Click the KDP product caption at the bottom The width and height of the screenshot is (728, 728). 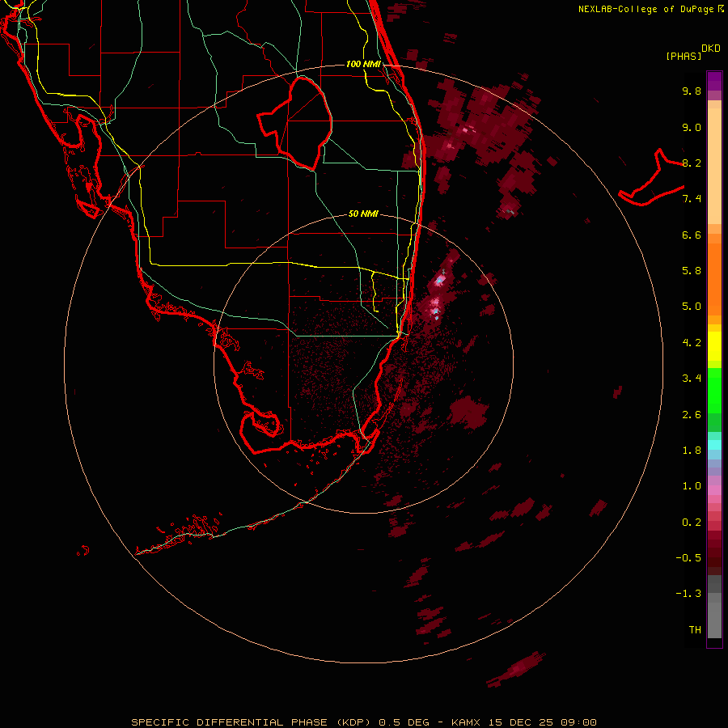(363, 722)
